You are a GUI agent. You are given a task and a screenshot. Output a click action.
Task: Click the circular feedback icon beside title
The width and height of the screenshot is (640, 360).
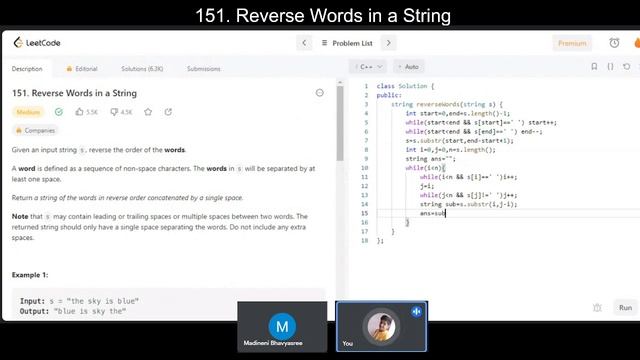pos(320,93)
